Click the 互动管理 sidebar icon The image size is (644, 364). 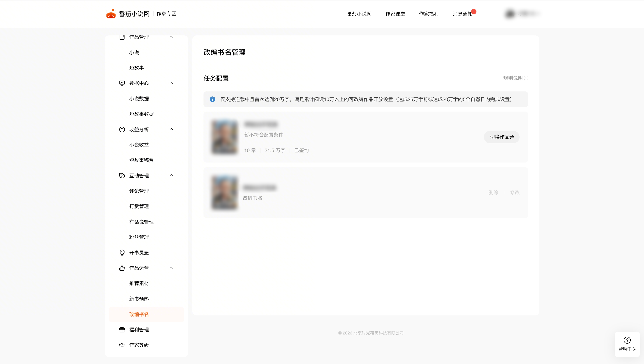pyautogui.click(x=122, y=176)
